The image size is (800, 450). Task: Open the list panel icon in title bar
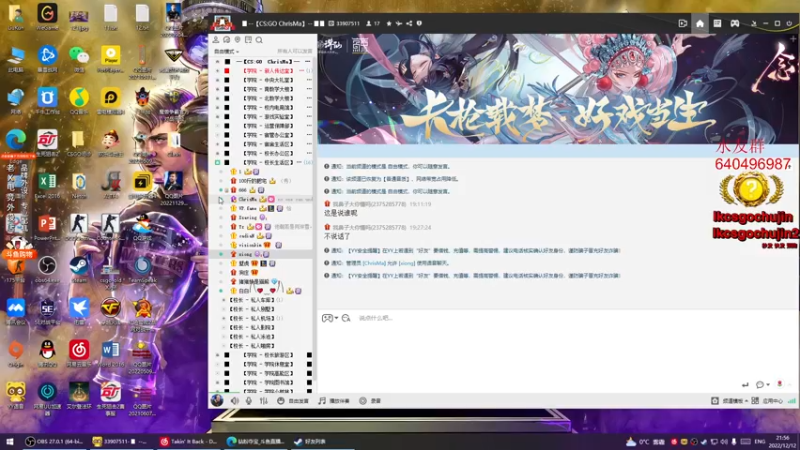717,23
